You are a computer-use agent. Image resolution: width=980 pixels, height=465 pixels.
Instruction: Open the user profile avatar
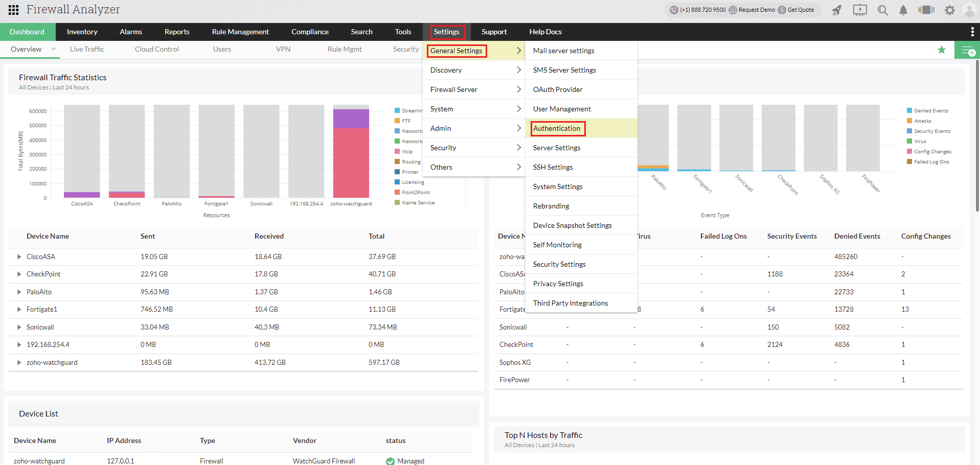pos(969,10)
